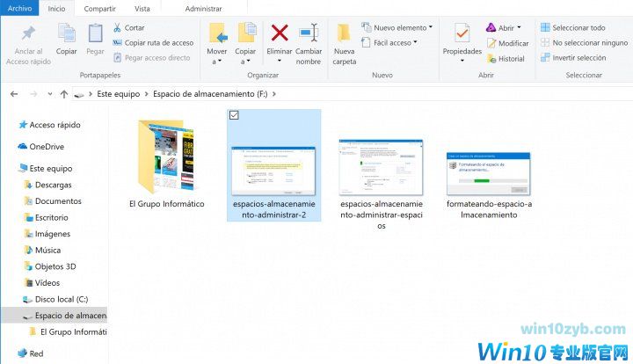Viewport: 633px width, 364px height.
Task: Switch to the Vista ribbon tab
Action: point(142,9)
